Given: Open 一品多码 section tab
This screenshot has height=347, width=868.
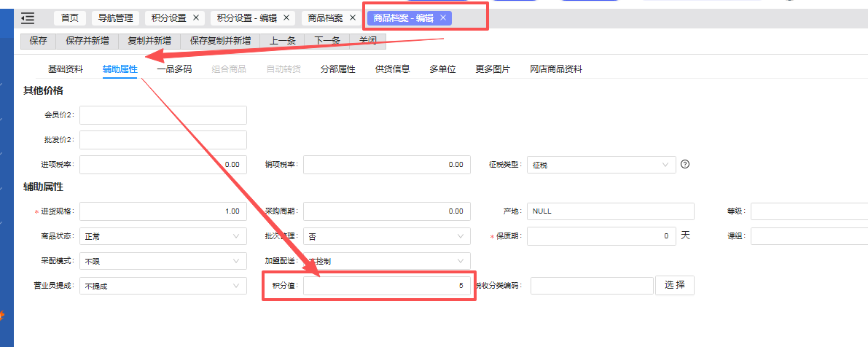Looking at the screenshot, I should [174, 69].
